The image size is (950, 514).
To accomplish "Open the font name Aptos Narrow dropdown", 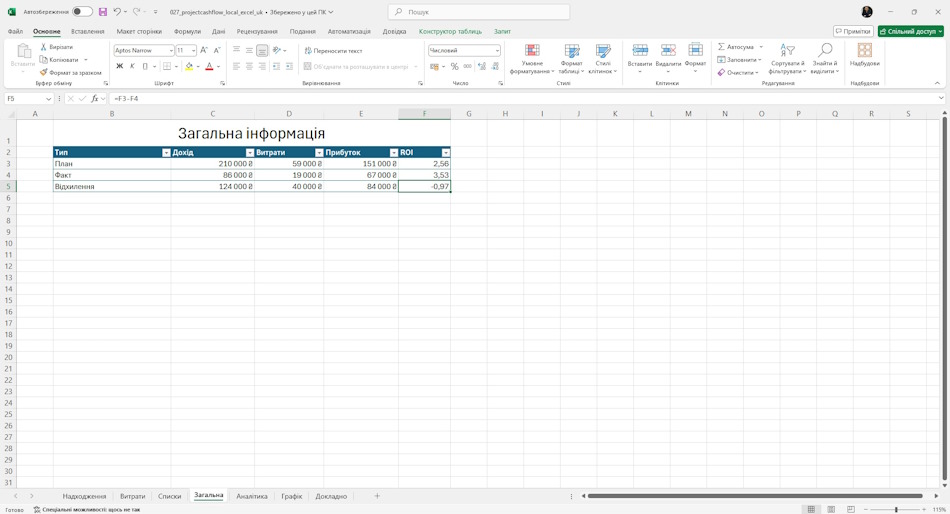I will (x=171, y=50).
